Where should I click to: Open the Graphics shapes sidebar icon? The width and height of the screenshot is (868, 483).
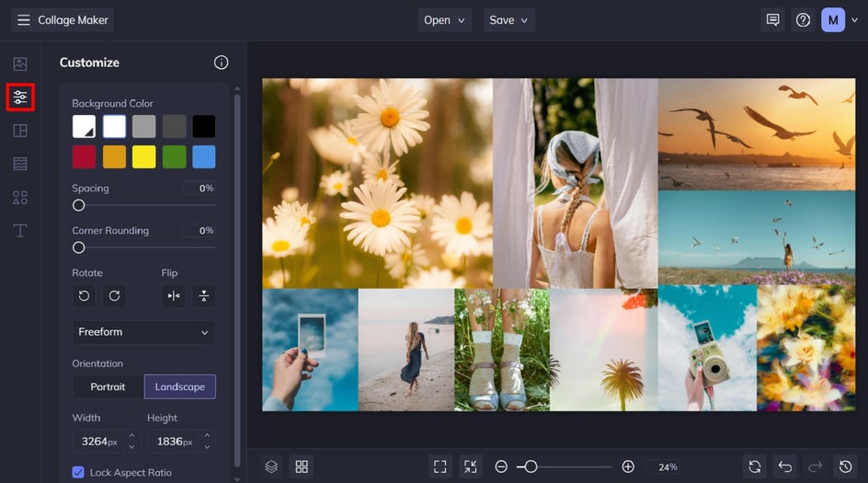point(20,197)
